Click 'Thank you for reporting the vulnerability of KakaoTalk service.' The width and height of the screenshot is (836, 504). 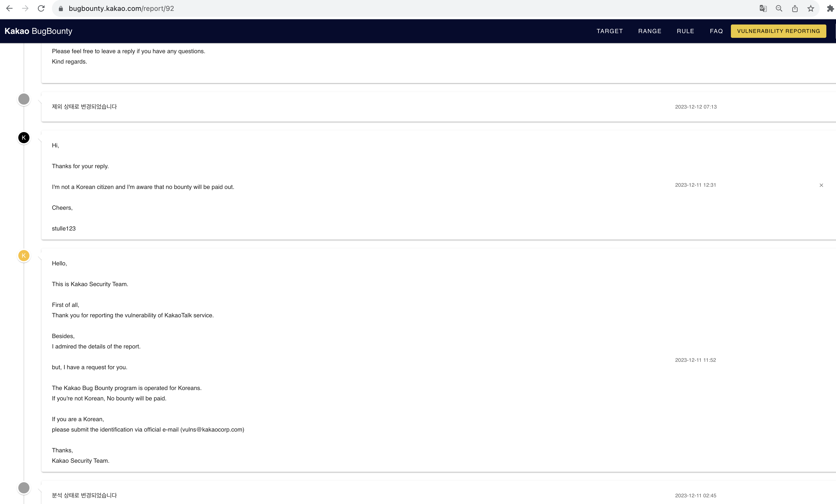tap(133, 315)
